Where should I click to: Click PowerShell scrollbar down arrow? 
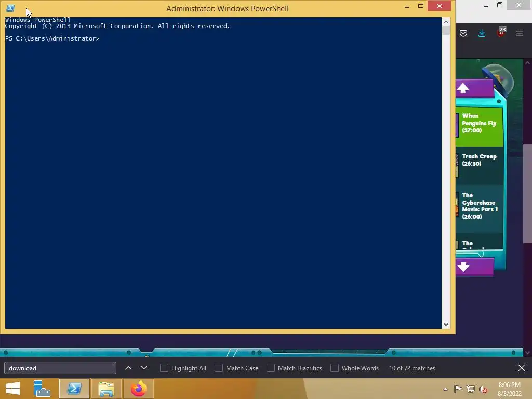point(446,325)
